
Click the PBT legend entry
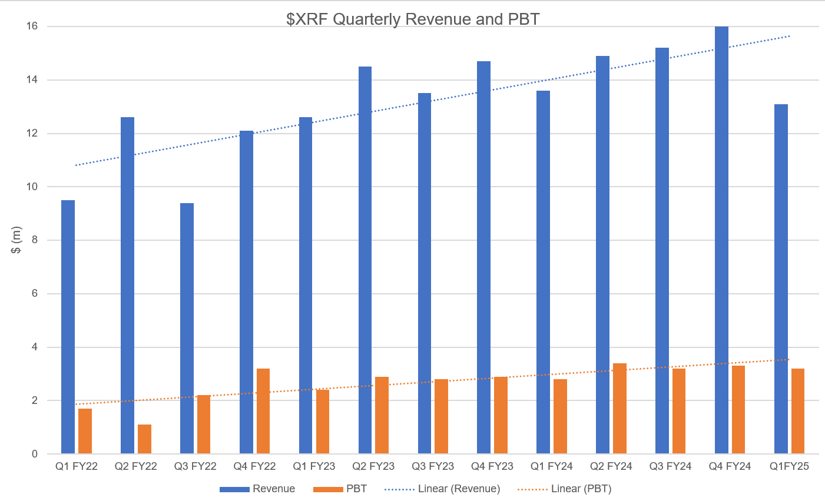340,489
